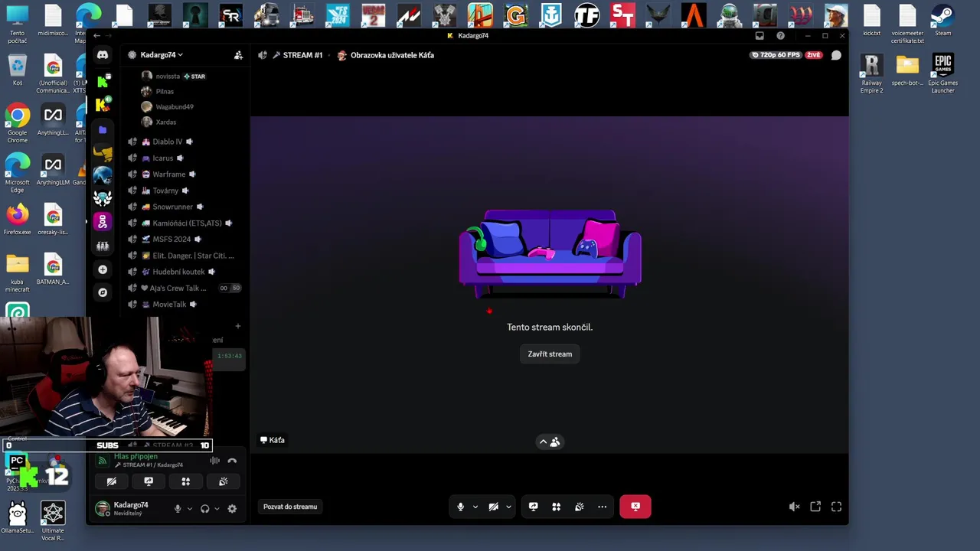
Task: Open Koš recycle bin on desktop
Action: point(17,70)
